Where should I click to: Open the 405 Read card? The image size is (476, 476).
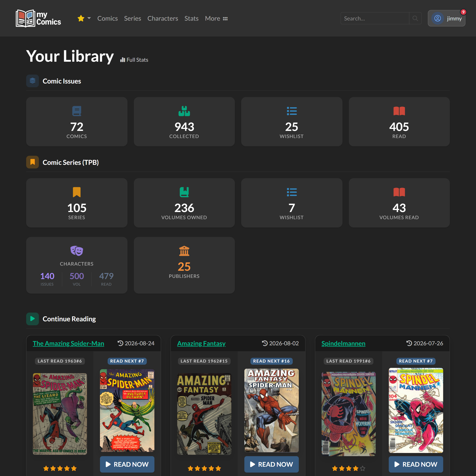click(x=399, y=121)
